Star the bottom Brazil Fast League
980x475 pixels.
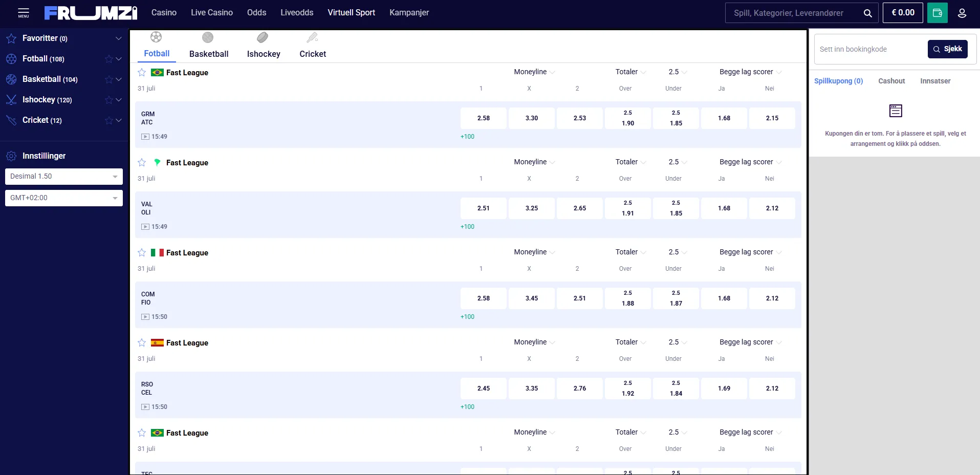click(142, 433)
